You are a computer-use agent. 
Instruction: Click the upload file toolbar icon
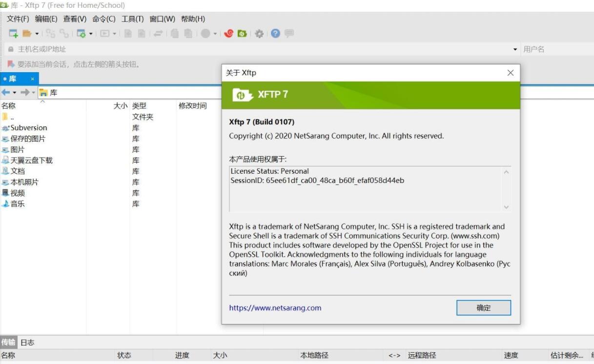(x=142, y=34)
